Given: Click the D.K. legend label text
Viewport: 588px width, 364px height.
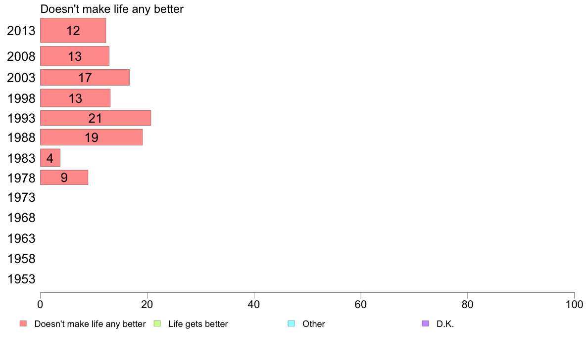Looking at the screenshot, I should tap(445, 324).
